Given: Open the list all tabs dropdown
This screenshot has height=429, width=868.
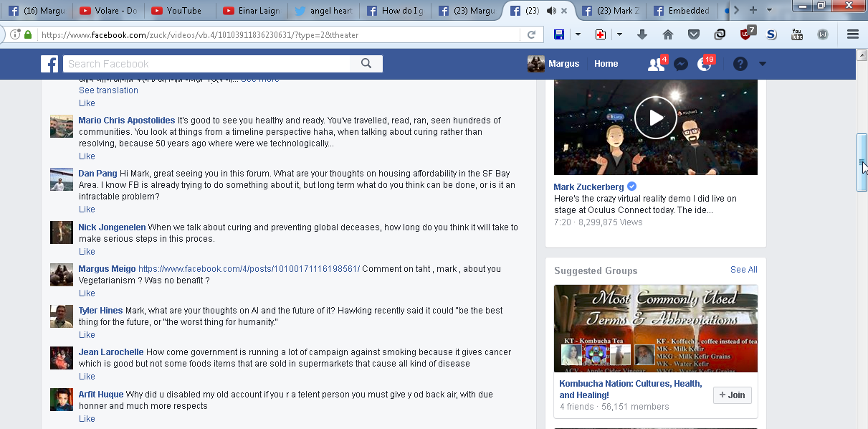Looking at the screenshot, I should point(770,10).
